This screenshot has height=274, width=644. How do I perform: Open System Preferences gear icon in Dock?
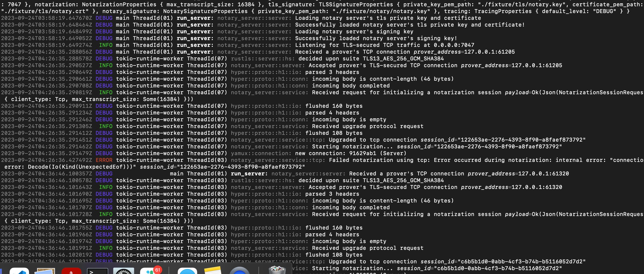pos(123,271)
